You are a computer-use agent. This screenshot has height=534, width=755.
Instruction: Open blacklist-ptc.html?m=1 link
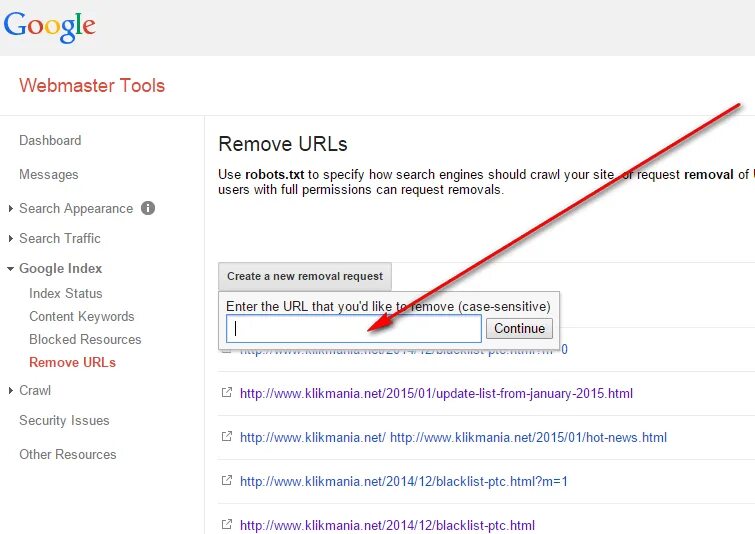(404, 481)
